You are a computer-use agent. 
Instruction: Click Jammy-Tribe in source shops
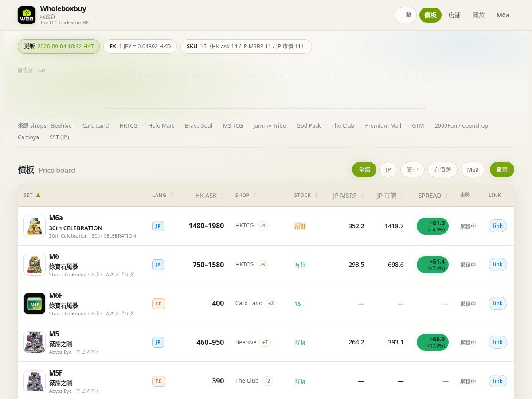270,126
